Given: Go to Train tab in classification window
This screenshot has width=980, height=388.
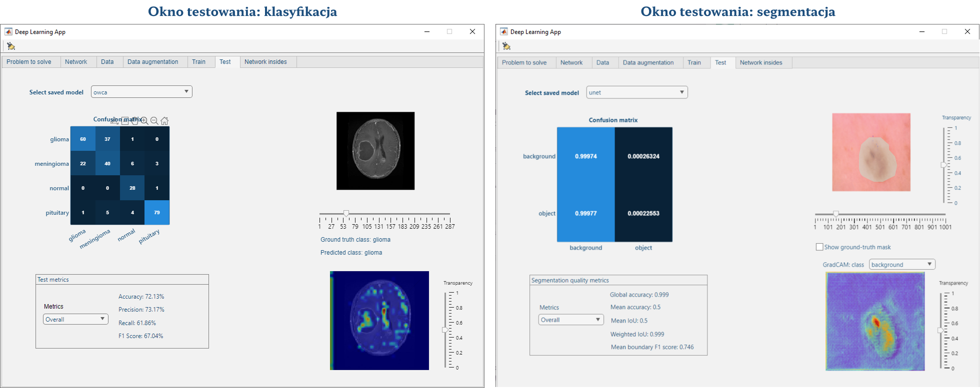Looking at the screenshot, I should pyautogui.click(x=198, y=62).
